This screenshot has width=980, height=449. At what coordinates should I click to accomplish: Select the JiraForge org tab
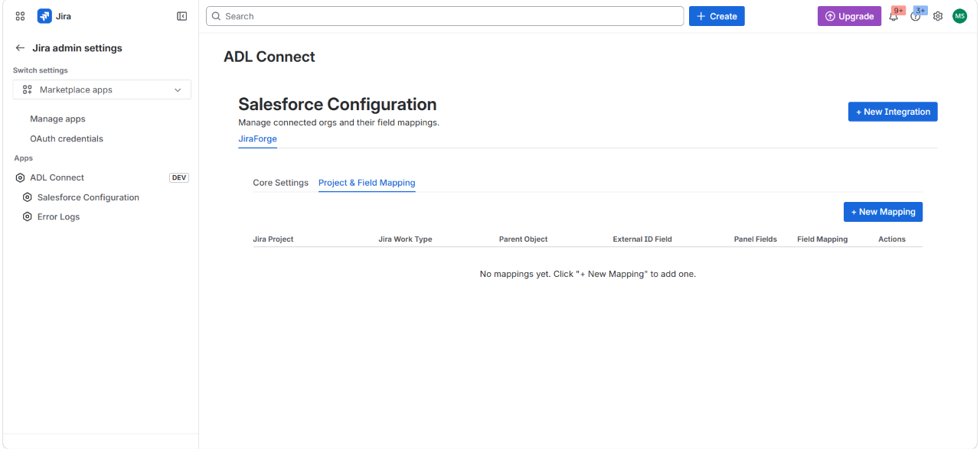pyautogui.click(x=257, y=139)
